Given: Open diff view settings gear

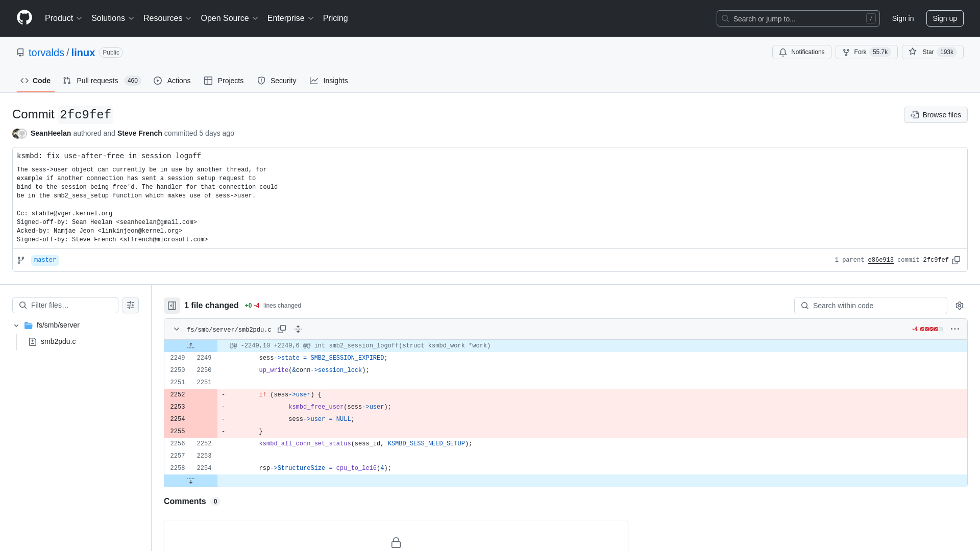Looking at the screenshot, I should click(960, 306).
